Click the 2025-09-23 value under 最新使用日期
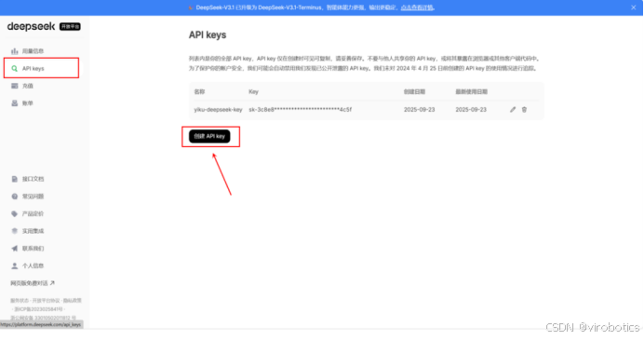Screen dimensions: 644x340 (x=471, y=110)
